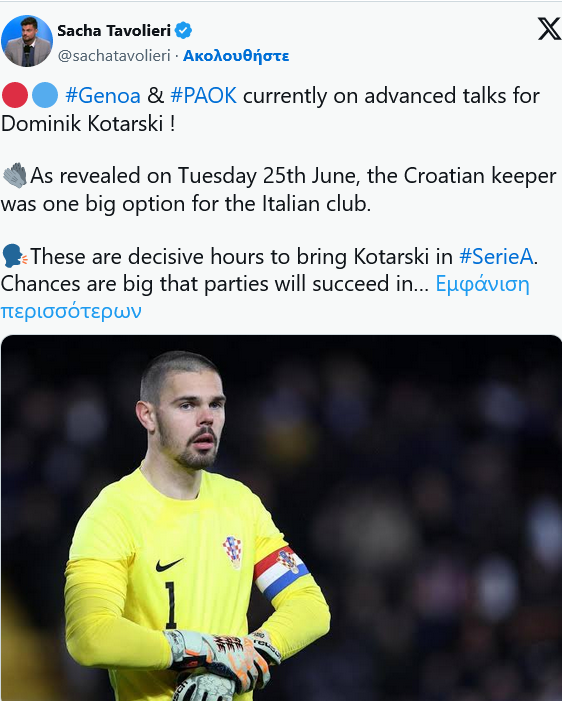Open the #PAOK hashtag
The image size is (562, 701).
(203, 96)
